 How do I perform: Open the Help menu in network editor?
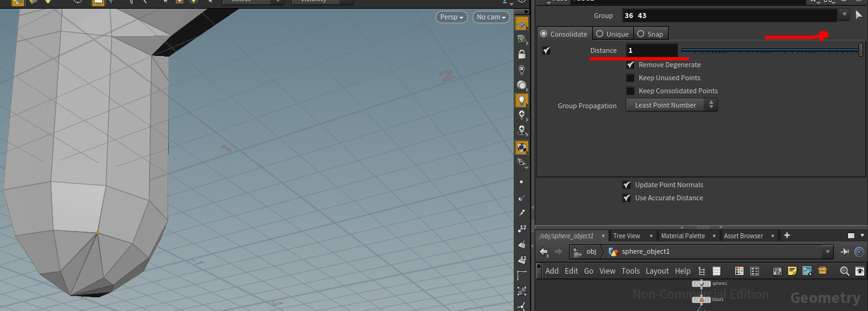[x=683, y=271]
